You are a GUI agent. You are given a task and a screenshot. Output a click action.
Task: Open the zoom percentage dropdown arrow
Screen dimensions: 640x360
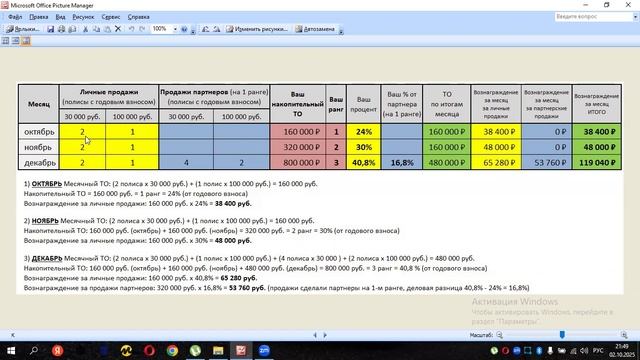coord(175,29)
